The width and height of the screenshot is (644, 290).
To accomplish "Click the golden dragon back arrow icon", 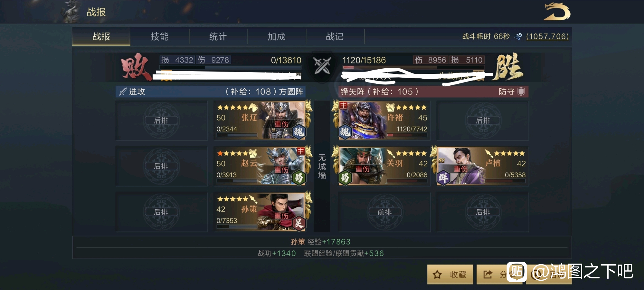I will (x=557, y=12).
